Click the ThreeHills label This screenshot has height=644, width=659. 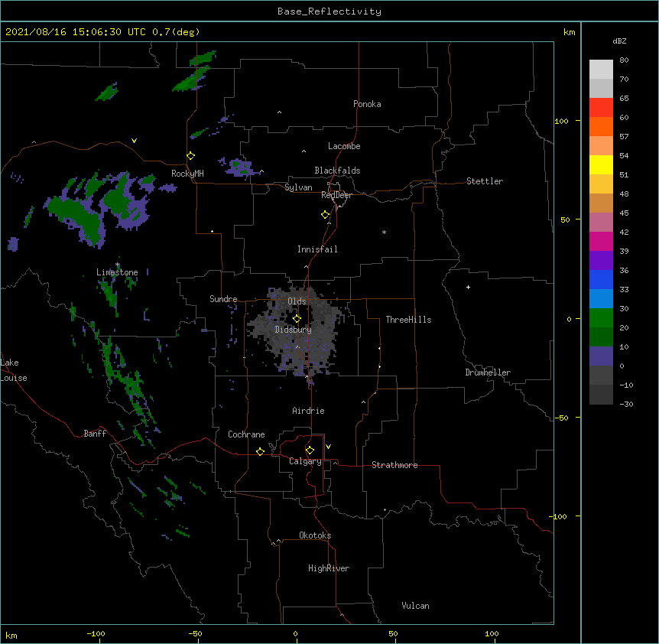(x=408, y=320)
